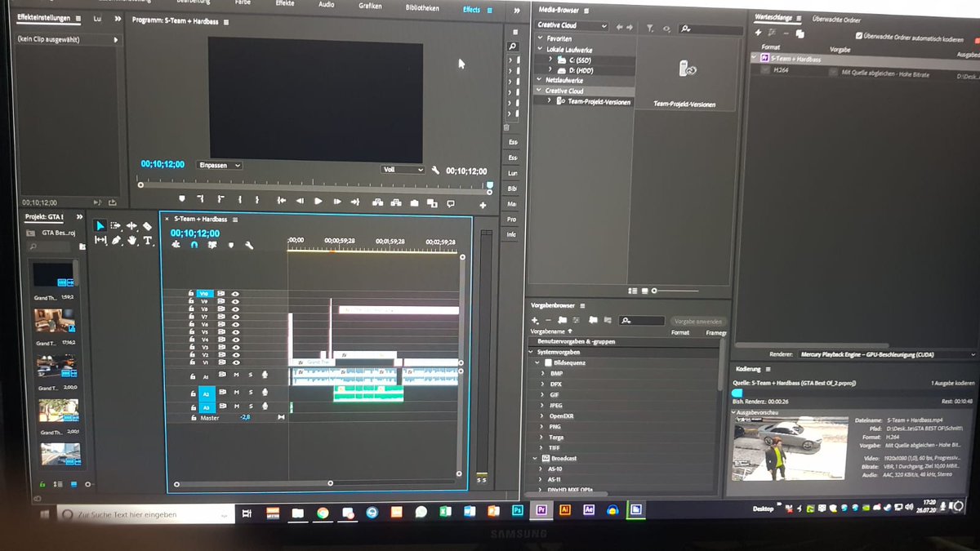The width and height of the screenshot is (980, 551).
Task: Open After Effects taskbar icon
Action: point(588,509)
